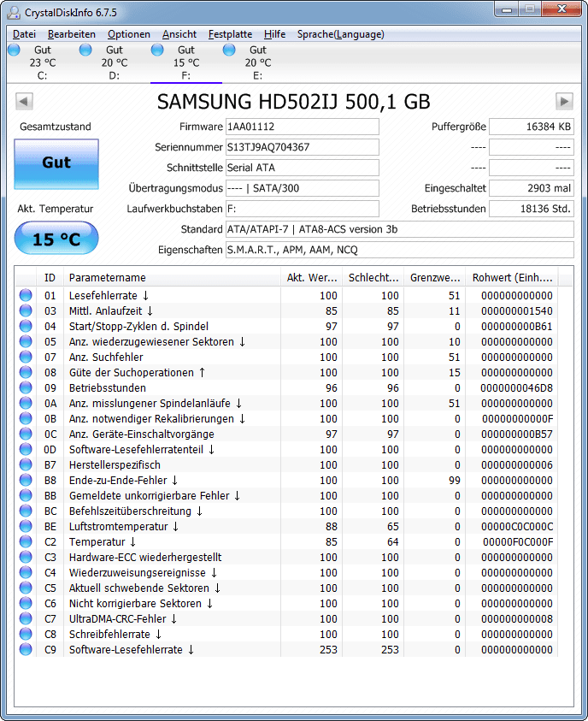Click the SAMSUNG HD502IJ 500,1 GB title
This screenshot has height=721, width=588.
click(293, 102)
